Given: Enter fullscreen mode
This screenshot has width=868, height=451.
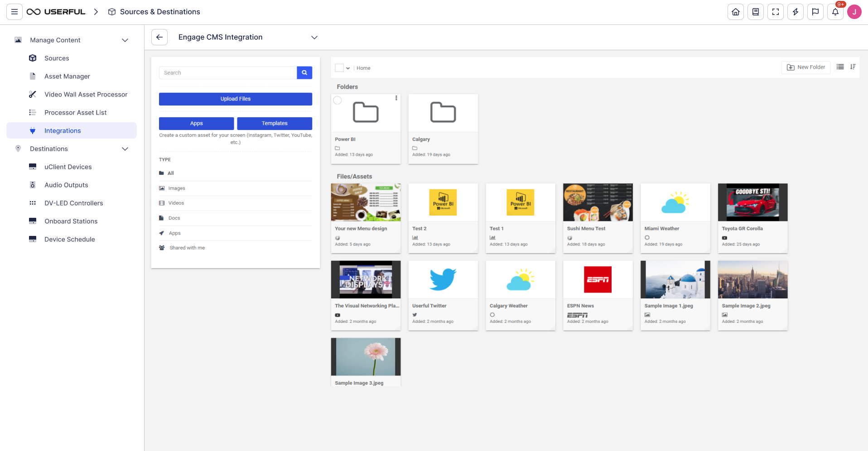Looking at the screenshot, I should point(776,12).
